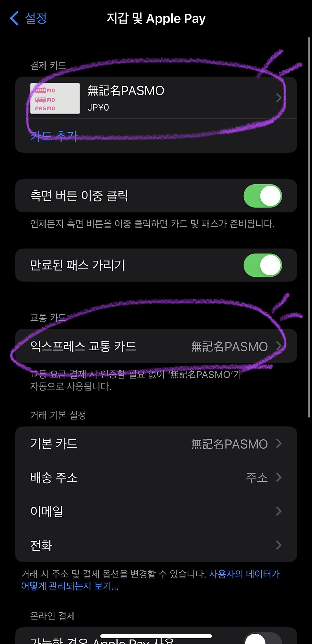This screenshot has width=312, height=644.
Task: Open the 전화 menu row
Action: tap(156, 545)
